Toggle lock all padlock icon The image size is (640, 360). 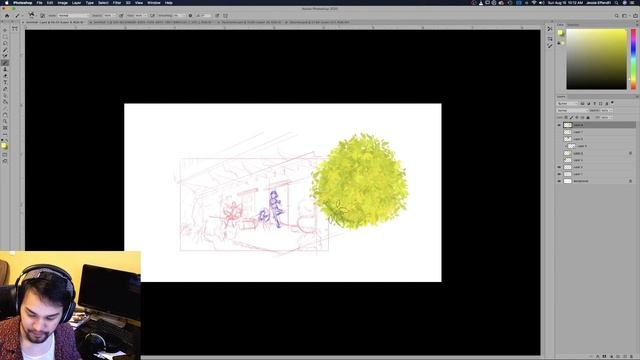coord(588,118)
